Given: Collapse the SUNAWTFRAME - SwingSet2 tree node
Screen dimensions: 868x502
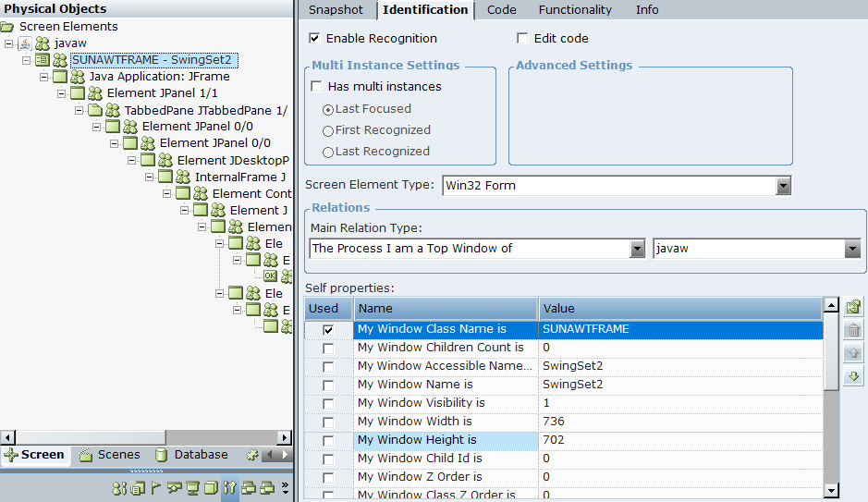Looking at the screenshot, I should [x=27, y=60].
